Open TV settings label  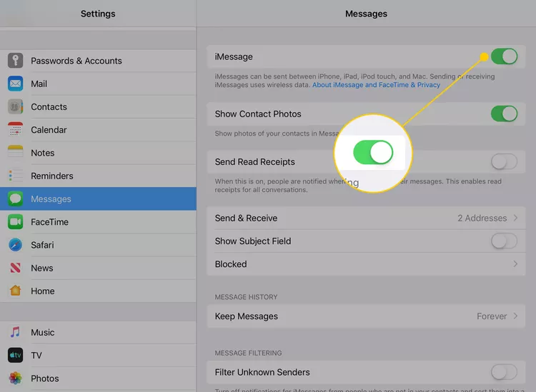click(36, 356)
